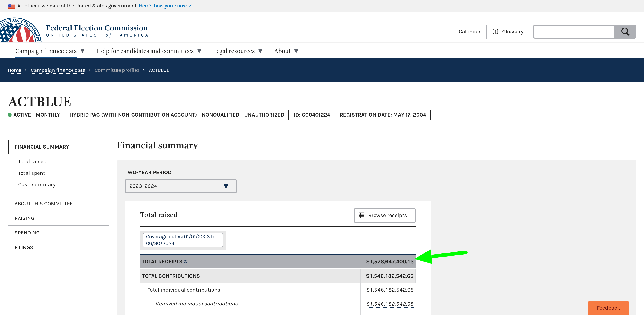Click the Calendar link
644x315 pixels.
click(x=469, y=32)
